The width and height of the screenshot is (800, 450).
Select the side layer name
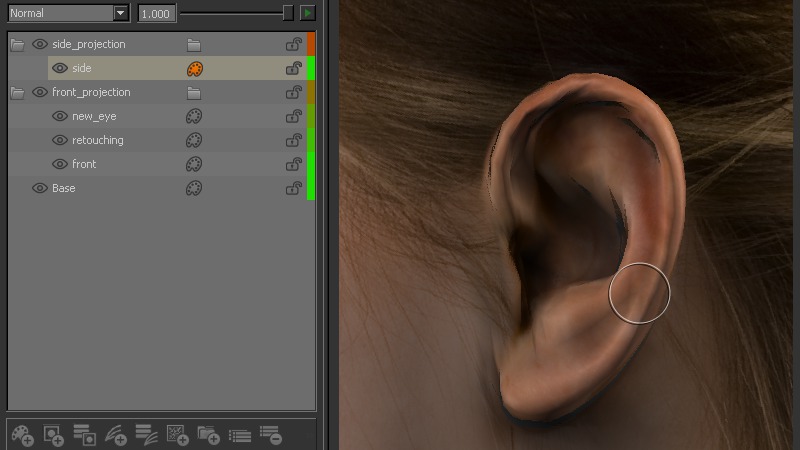point(82,68)
